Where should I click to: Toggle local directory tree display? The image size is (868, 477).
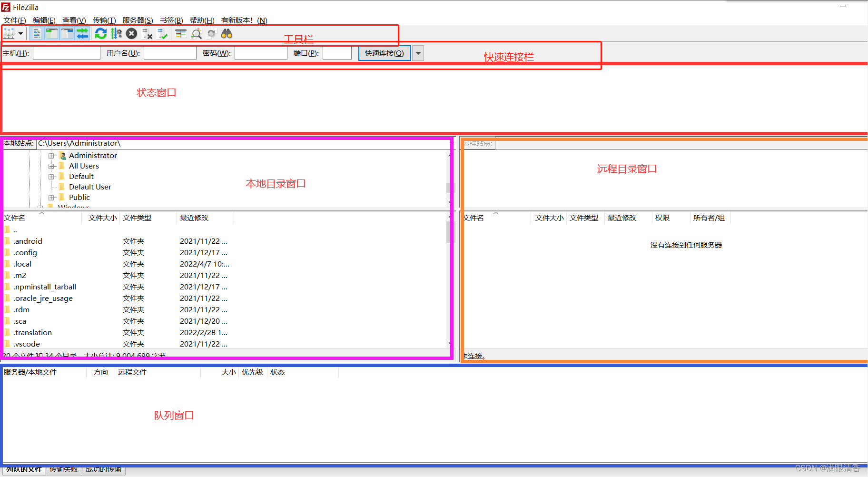tap(52, 34)
